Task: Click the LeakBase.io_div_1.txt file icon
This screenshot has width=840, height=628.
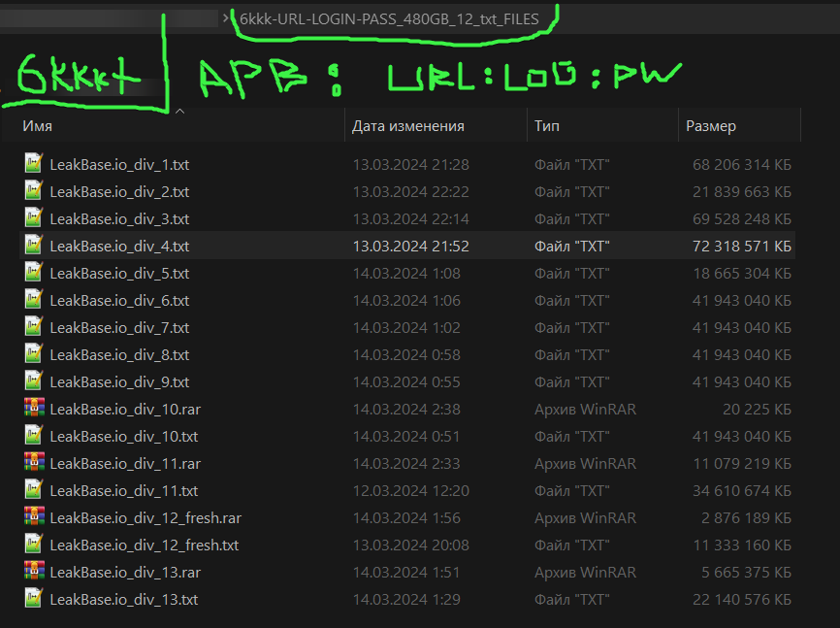Action: coord(33,163)
